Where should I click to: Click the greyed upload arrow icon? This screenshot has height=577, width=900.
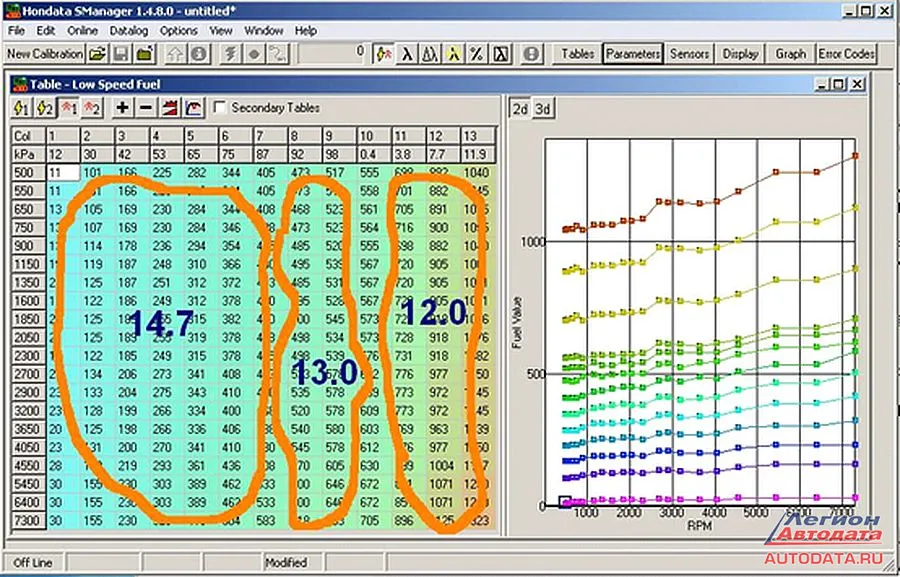[175, 54]
